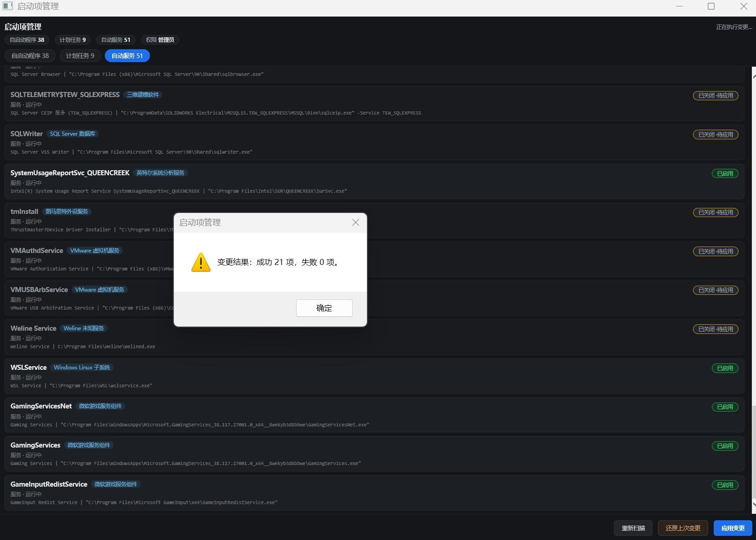Toggle GamingServicesNet 已启用 badge
Screen dimensions: 756x540
coord(725,407)
